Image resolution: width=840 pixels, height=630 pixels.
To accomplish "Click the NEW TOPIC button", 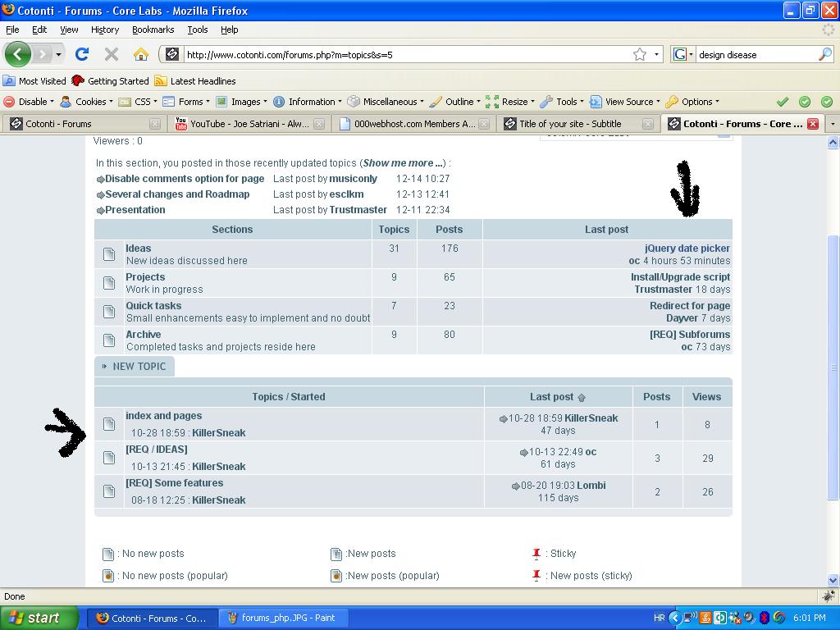I will click(x=135, y=367).
